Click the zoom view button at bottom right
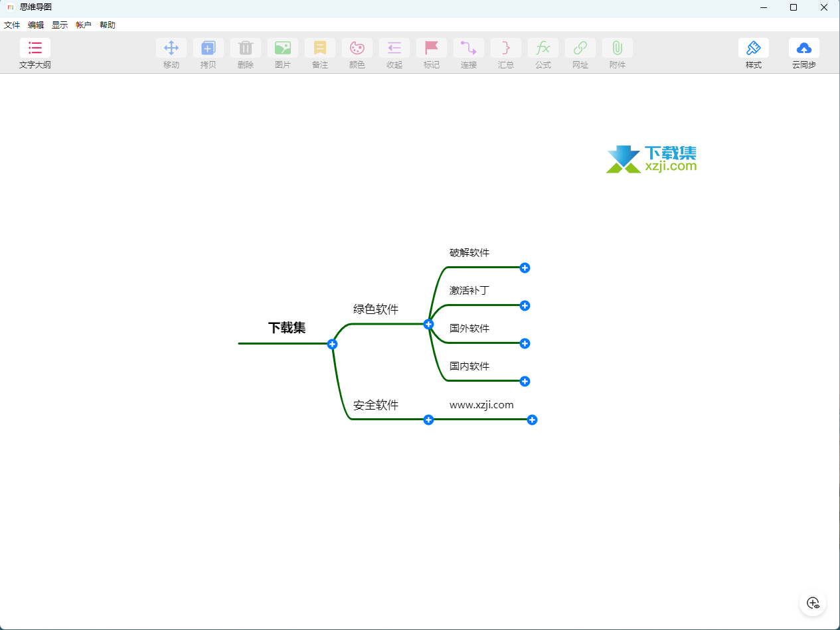The height and width of the screenshot is (630, 840). tap(813, 603)
